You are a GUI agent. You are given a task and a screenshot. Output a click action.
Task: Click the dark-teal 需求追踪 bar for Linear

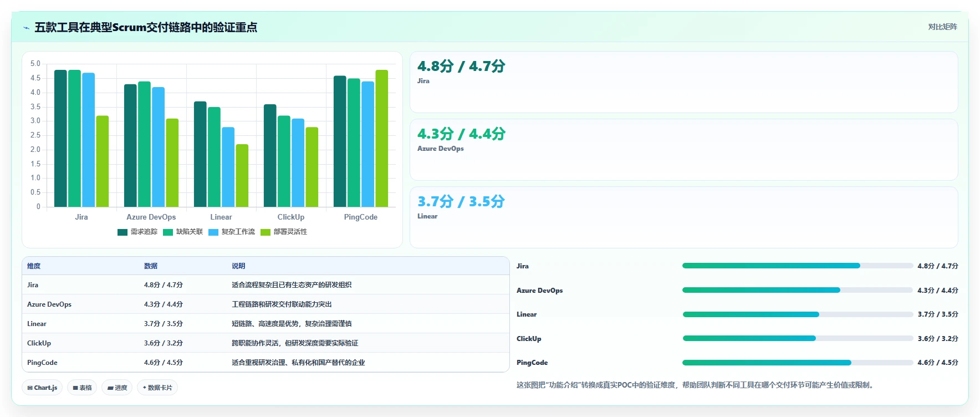200,154
